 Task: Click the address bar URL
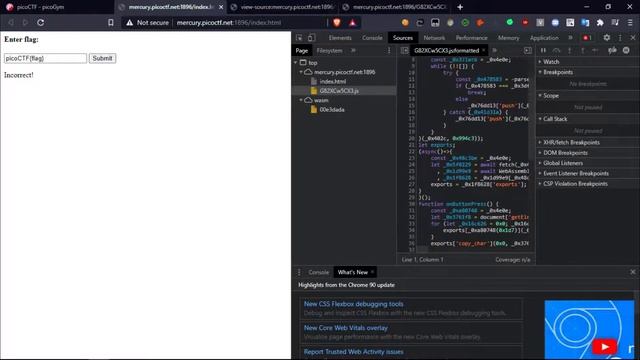click(229, 22)
